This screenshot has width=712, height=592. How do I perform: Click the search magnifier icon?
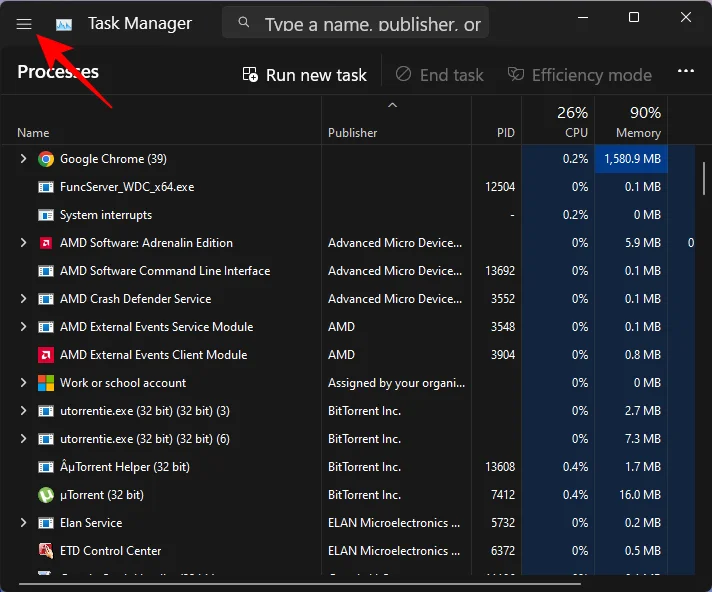(244, 22)
